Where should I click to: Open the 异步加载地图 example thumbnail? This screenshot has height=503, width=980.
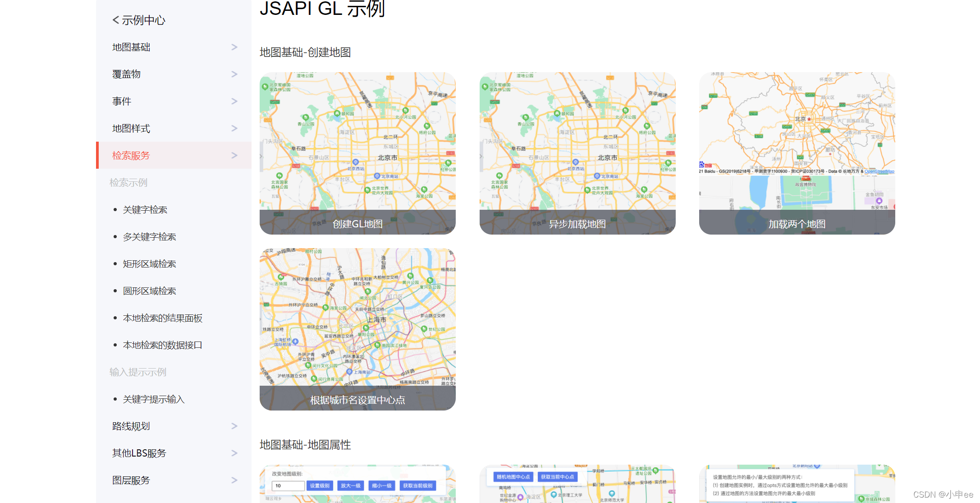click(577, 153)
